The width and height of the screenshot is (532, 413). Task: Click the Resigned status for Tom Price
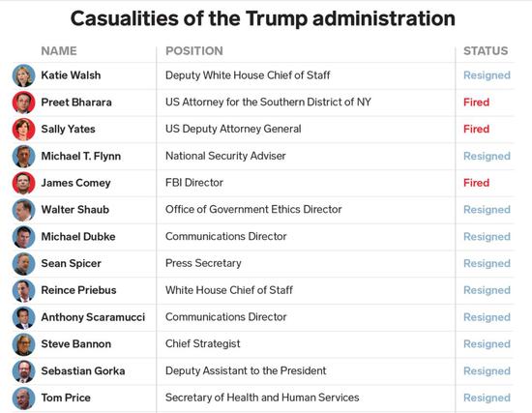pyautogui.click(x=487, y=398)
